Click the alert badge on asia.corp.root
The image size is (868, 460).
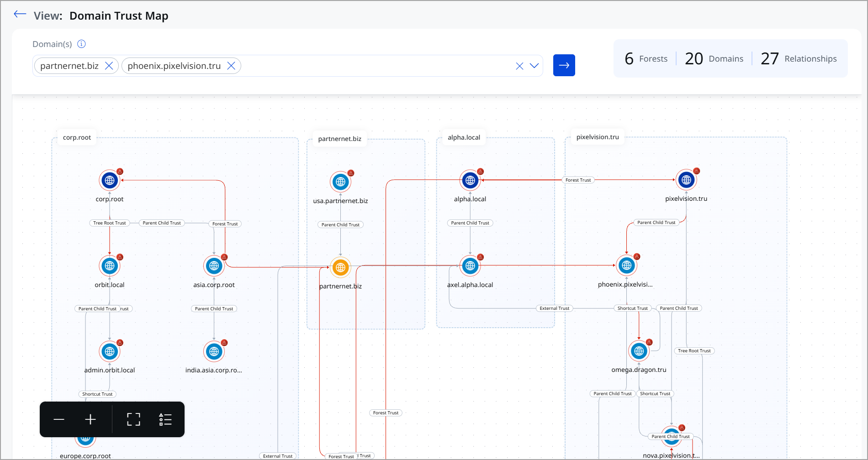(x=224, y=257)
